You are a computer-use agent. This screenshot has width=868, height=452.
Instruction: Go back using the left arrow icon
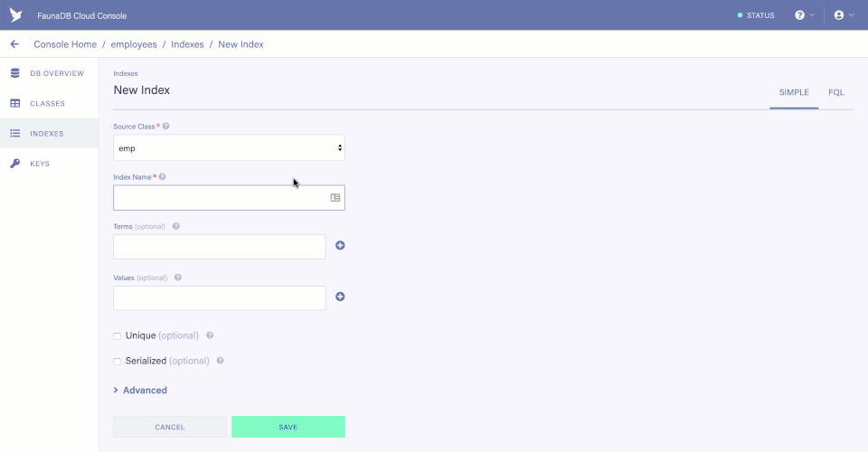14,44
